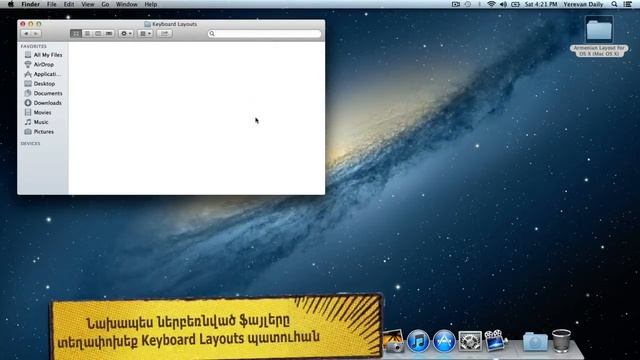Click the Finder window search field
640x360 pixels.
[264, 34]
